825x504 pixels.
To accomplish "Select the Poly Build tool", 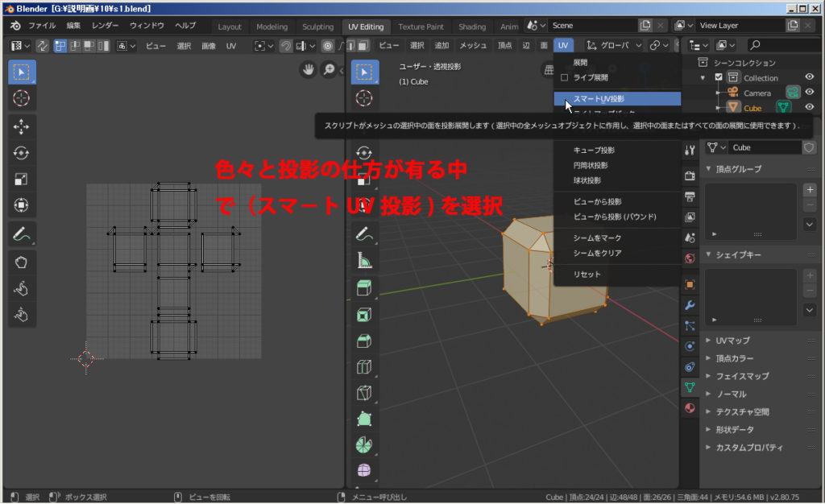I will [364, 419].
